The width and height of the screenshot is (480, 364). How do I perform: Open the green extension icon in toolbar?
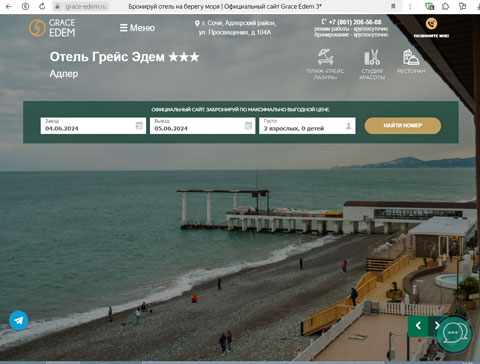pos(429,6)
